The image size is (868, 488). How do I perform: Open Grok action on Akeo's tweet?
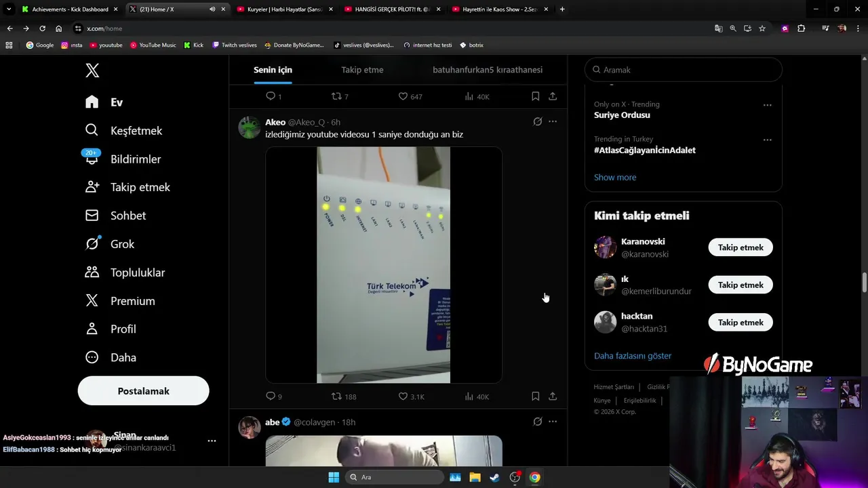point(537,122)
